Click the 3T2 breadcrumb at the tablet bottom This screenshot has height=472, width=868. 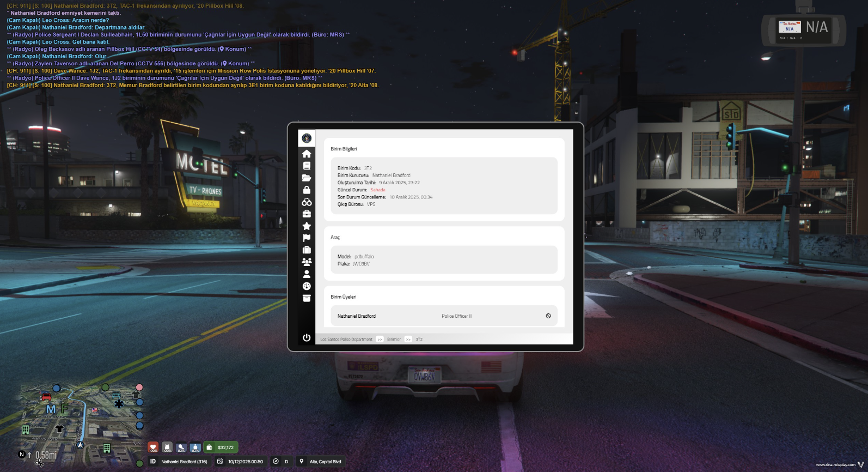click(419, 339)
